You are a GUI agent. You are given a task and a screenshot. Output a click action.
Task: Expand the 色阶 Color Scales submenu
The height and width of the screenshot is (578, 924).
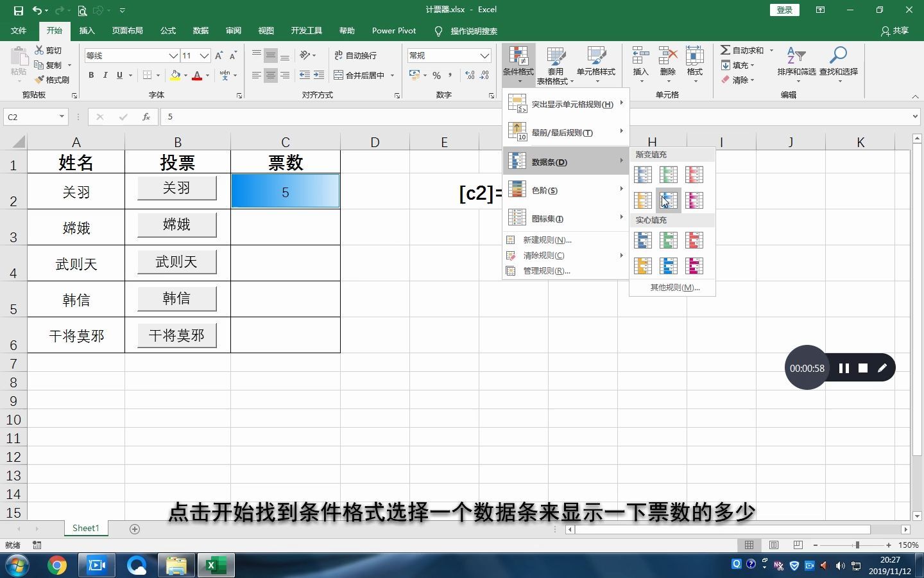point(545,189)
